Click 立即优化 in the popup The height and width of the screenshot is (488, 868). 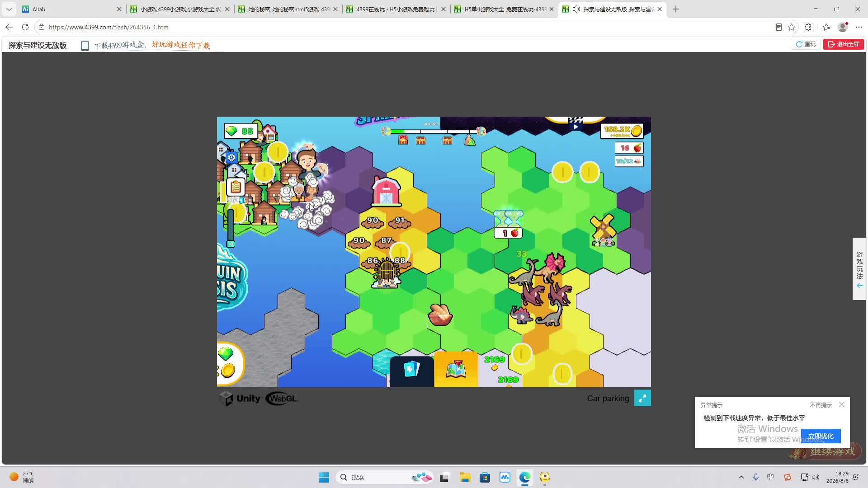(821, 436)
